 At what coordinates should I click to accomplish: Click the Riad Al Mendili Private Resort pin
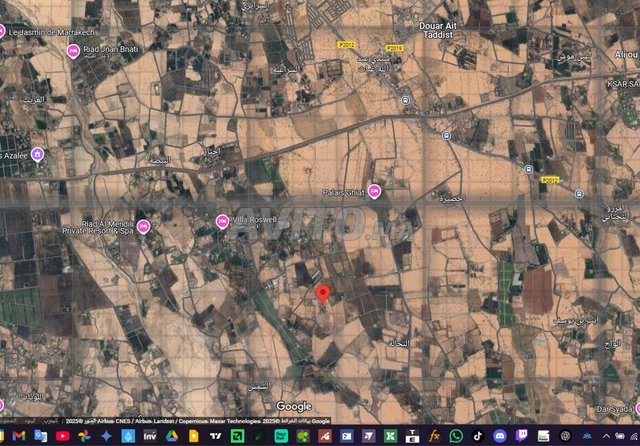tap(143, 225)
